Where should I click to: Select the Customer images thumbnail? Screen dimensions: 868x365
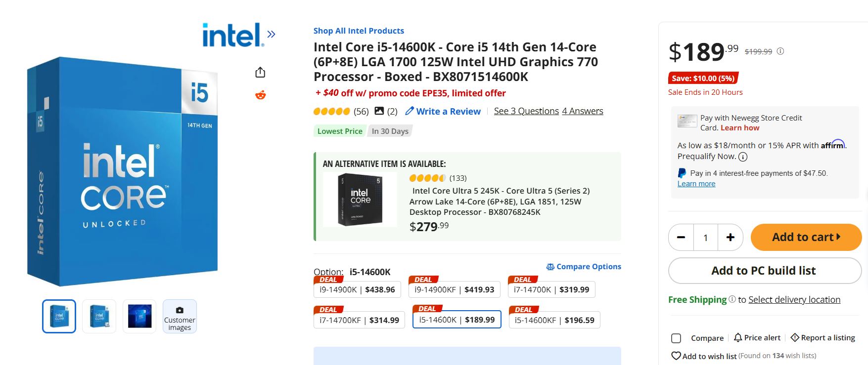coord(180,316)
